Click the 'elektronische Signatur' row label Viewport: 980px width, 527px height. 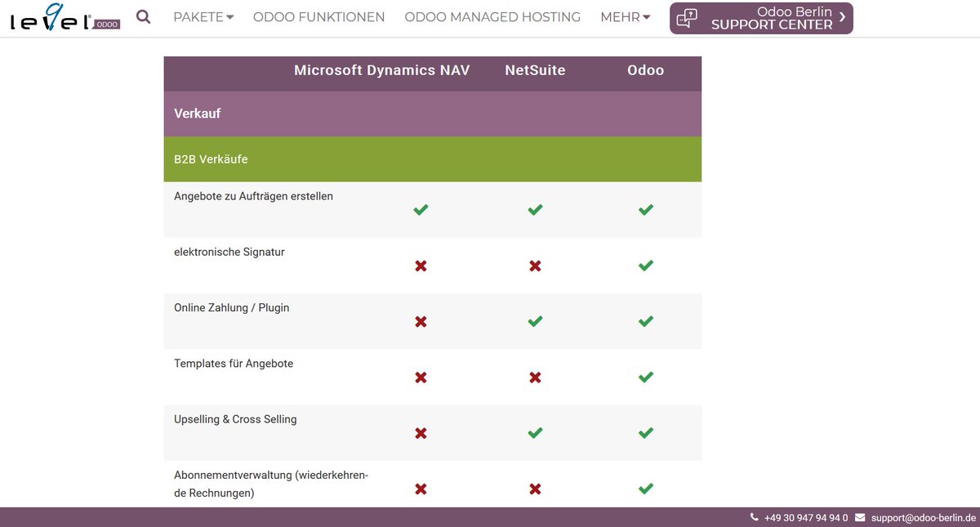tap(229, 252)
